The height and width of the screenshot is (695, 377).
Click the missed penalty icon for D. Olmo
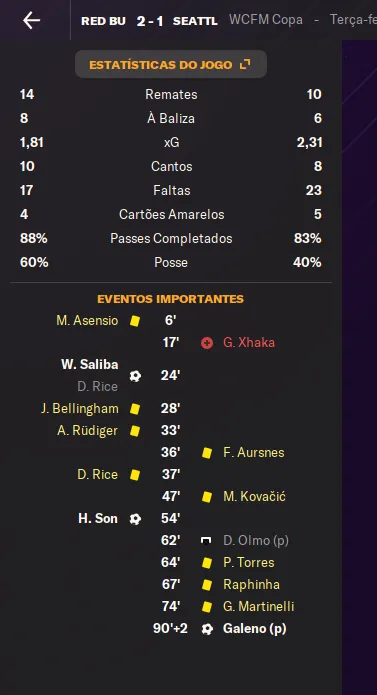[x=206, y=540]
